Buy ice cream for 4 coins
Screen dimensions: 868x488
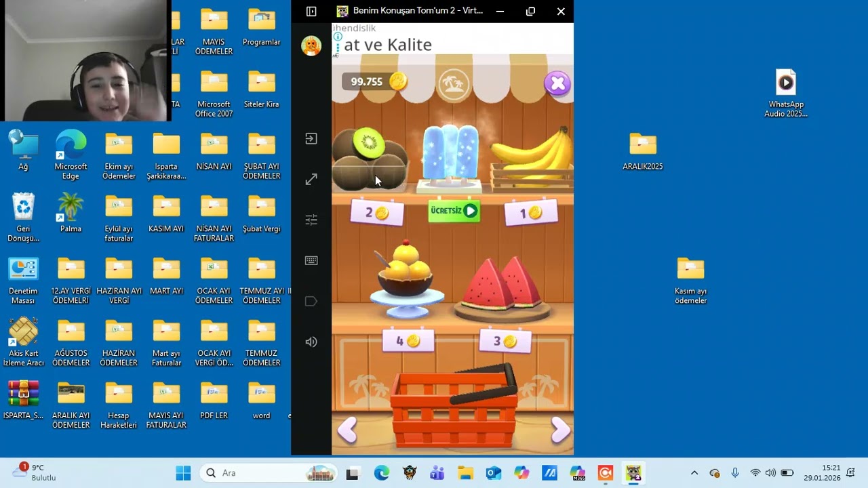tap(408, 341)
